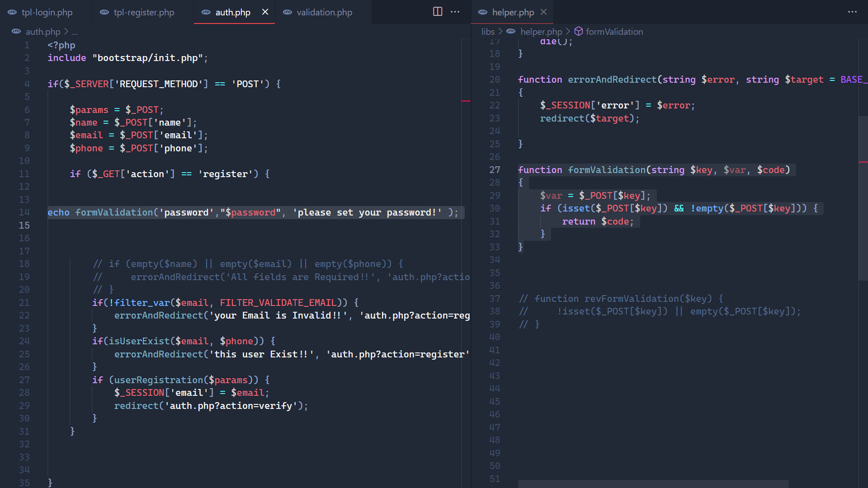868x488 pixels.
Task: Click PHP file icon on helper.php tab
Action: pos(483,12)
